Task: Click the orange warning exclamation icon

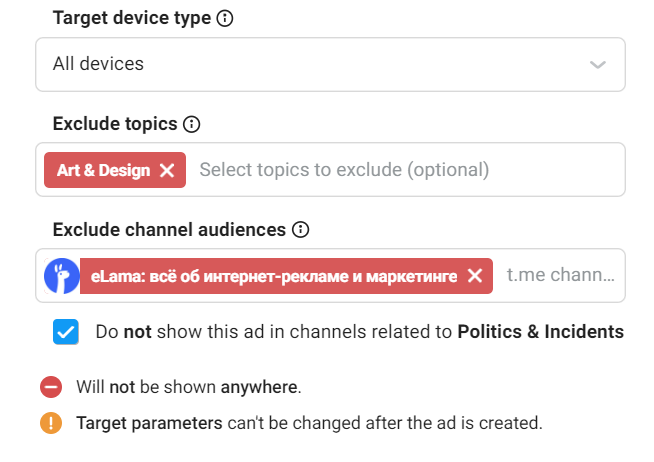Action: pos(51,423)
